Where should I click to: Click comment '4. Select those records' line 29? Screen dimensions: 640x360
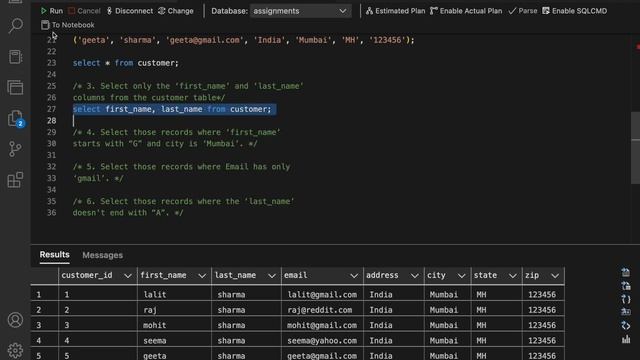pyautogui.click(x=177, y=132)
